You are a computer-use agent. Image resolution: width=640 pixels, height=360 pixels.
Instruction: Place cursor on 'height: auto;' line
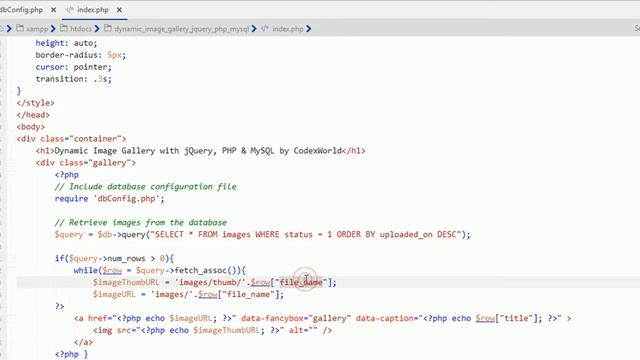point(67,43)
